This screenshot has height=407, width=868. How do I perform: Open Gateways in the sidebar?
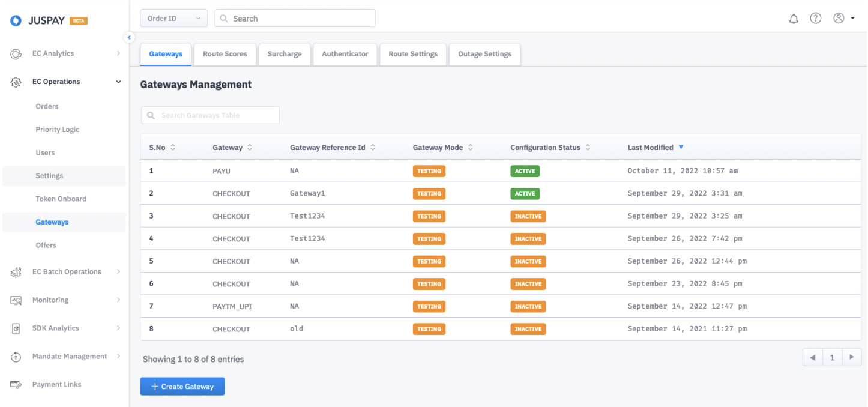click(64, 222)
